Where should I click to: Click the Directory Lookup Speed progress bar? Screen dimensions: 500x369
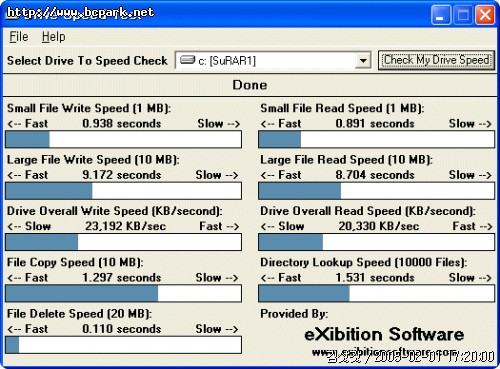[376, 294]
